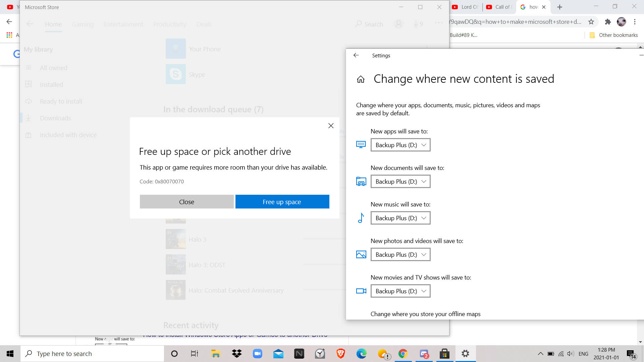This screenshot has width=644, height=362.
Task: Select All owned in My library
Action: coord(54,68)
